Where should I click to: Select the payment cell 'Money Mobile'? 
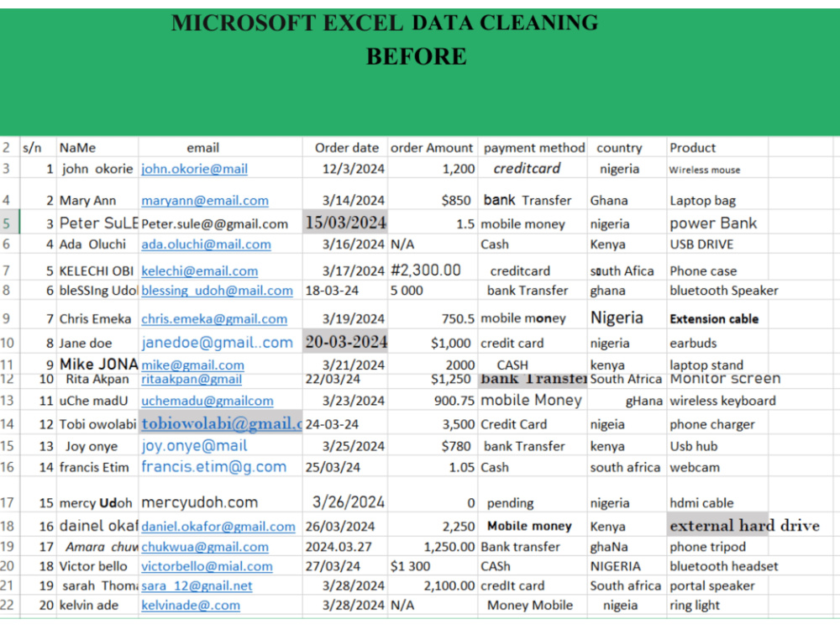(x=533, y=605)
